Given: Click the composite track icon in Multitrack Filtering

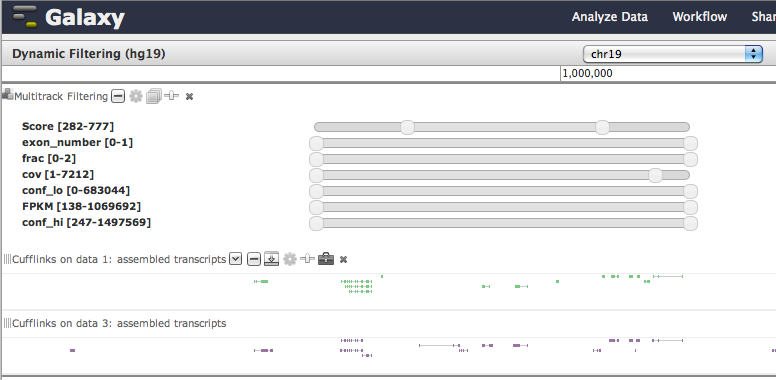Looking at the screenshot, I should pos(154,96).
